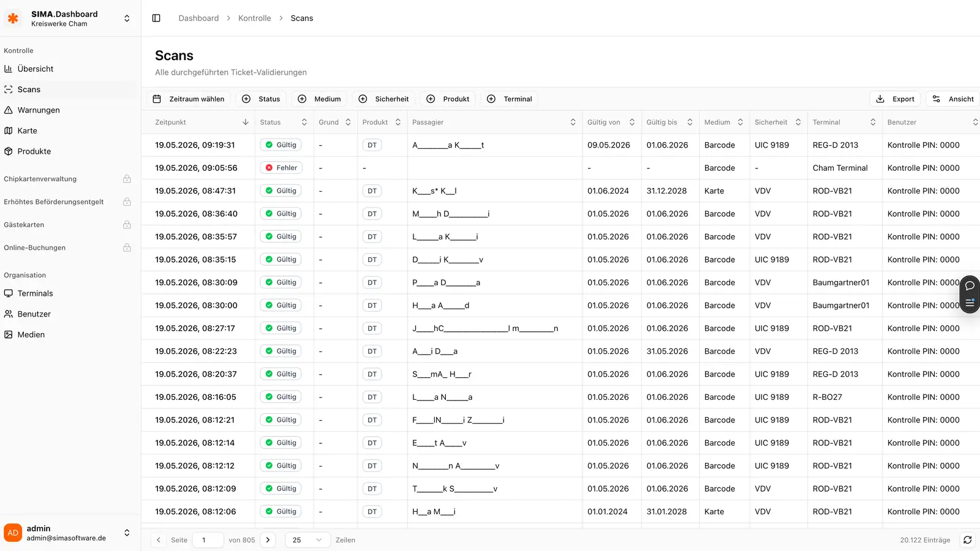Add a Terminal filter
Image resolution: width=980 pixels, height=551 pixels.
(509, 99)
